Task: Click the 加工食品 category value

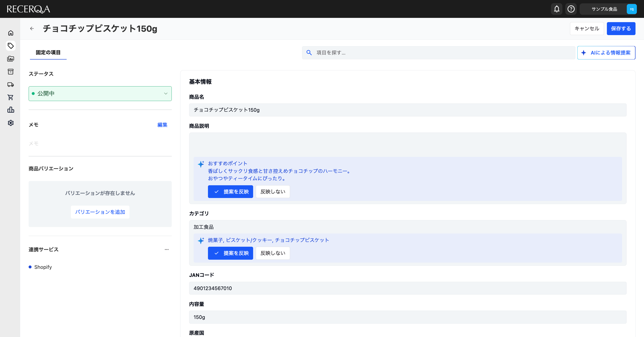Action: (x=203, y=227)
